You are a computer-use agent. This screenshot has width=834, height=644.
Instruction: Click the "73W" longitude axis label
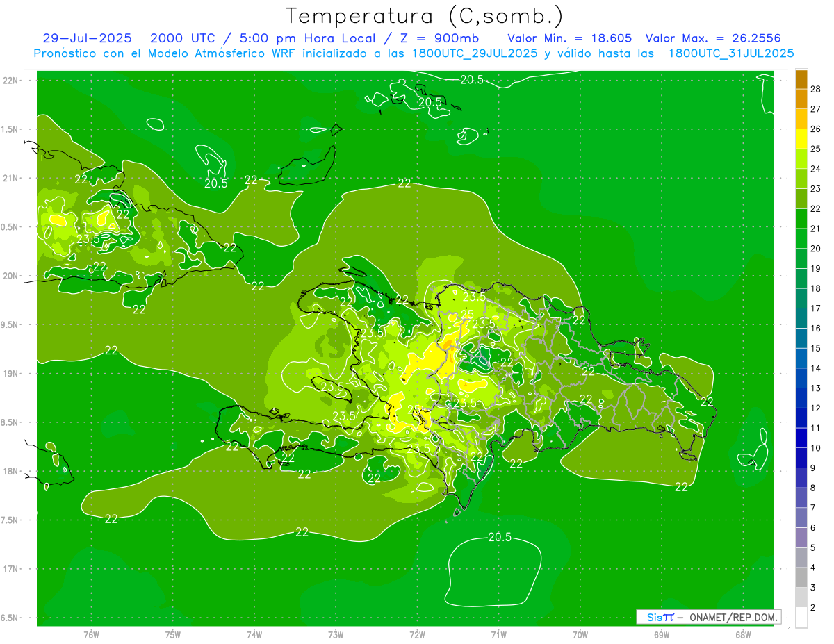[336, 635]
